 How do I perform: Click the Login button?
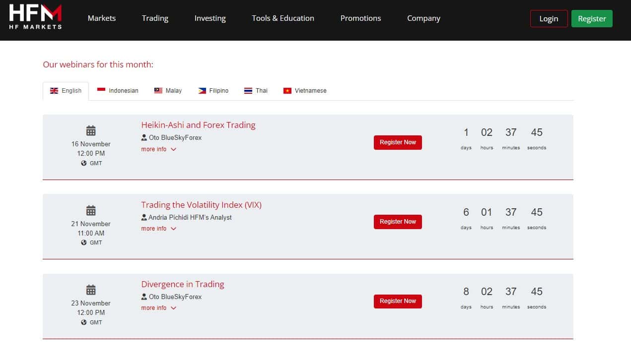549,18
